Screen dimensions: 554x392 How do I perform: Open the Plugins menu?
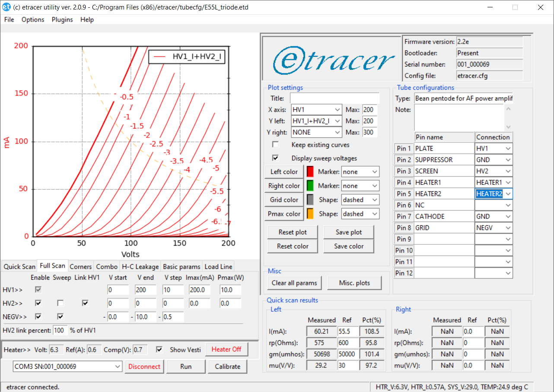(x=62, y=19)
